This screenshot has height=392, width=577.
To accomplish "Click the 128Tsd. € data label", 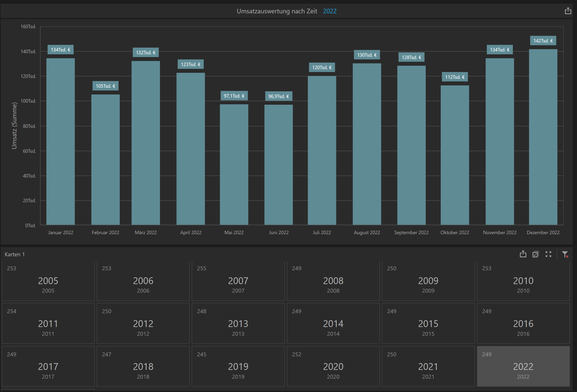I will pyautogui.click(x=411, y=57).
